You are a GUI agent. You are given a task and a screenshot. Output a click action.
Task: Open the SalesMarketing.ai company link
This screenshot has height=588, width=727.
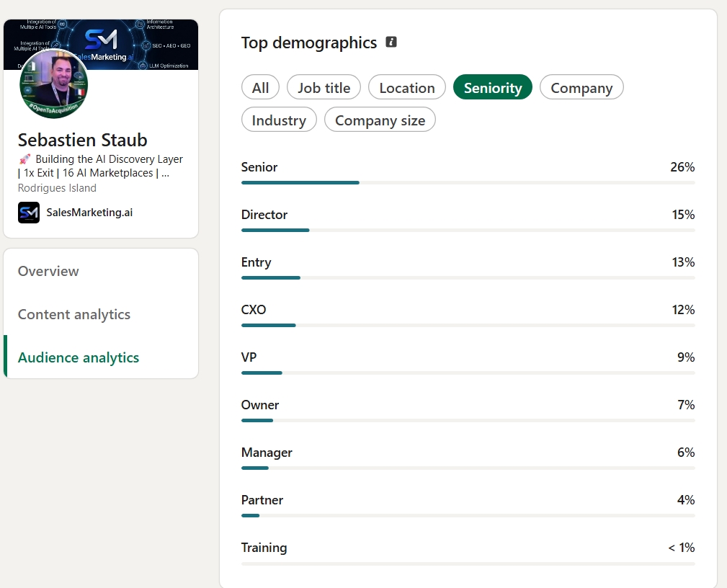click(89, 213)
